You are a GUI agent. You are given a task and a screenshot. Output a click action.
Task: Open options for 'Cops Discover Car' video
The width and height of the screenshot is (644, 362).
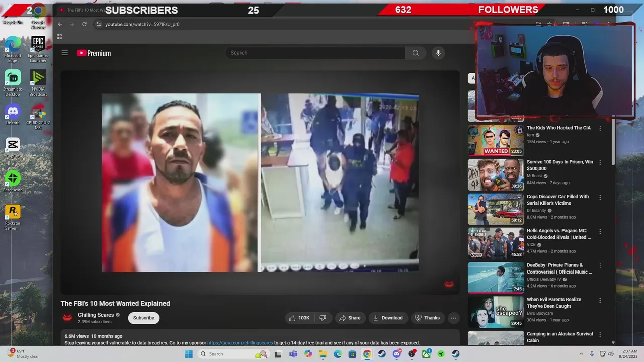[x=600, y=198]
